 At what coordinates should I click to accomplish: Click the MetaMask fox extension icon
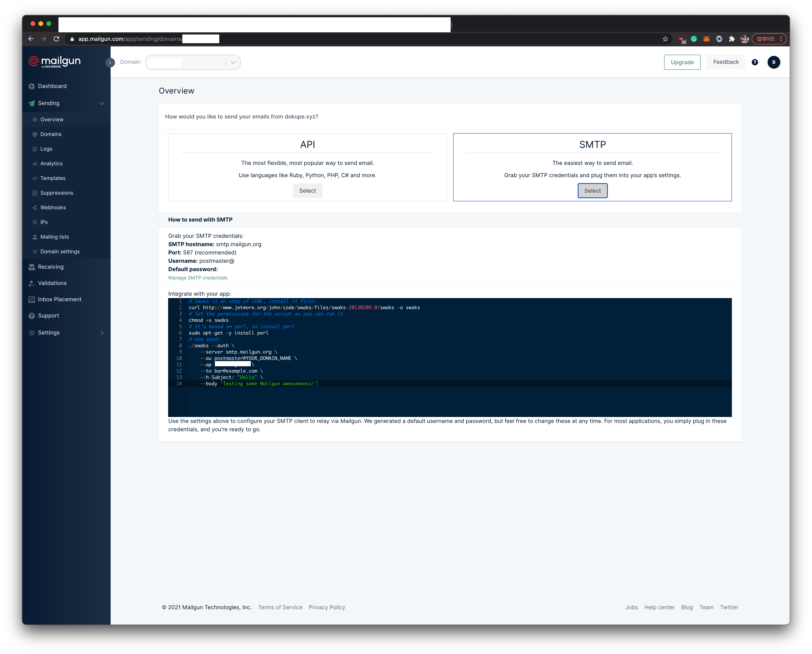click(x=707, y=39)
